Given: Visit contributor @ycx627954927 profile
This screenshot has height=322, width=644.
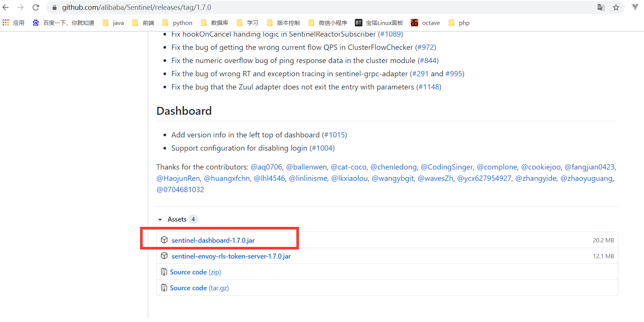Looking at the screenshot, I should click(484, 178).
